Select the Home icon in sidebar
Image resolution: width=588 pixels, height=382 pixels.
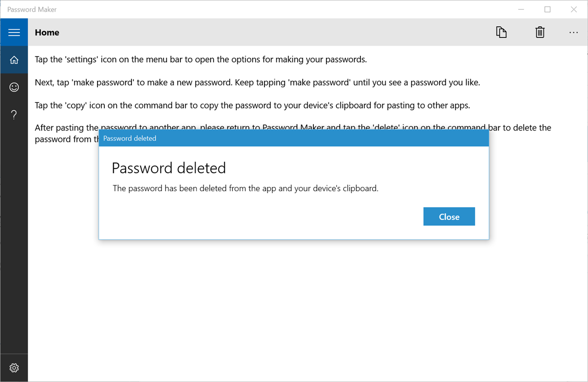pyautogui.click(x=14, y=60)
